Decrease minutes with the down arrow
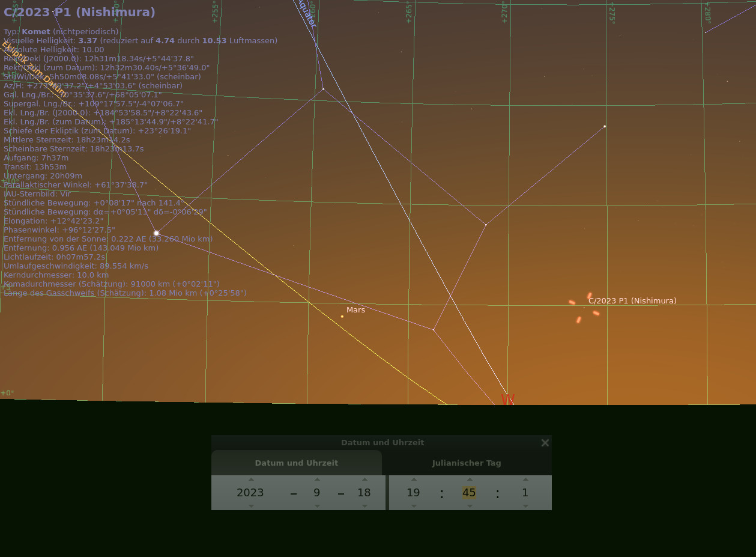Screen dimensions: 756x557 [470, 506]
